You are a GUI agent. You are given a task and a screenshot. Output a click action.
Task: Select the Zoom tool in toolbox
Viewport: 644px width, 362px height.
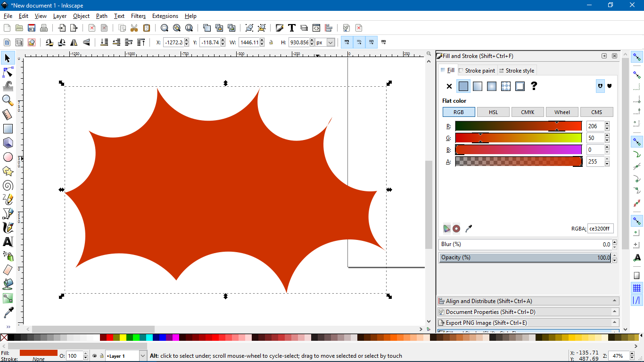[x=8, y=100]
